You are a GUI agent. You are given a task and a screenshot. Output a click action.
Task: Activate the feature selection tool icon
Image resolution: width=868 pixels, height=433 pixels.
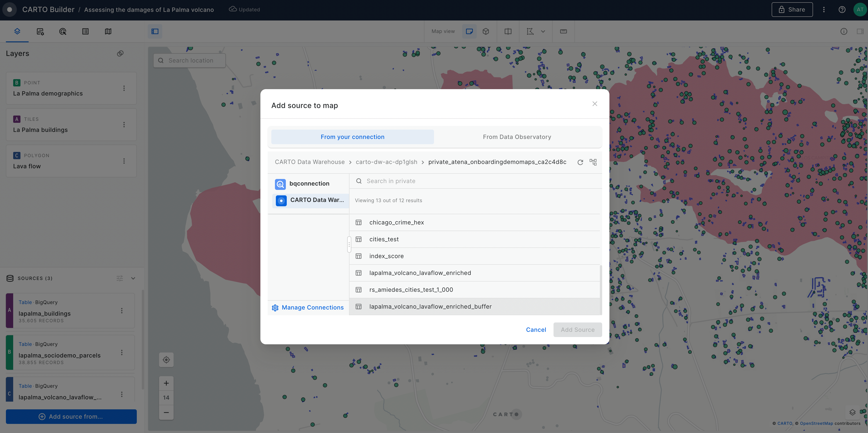click(530, 31)
